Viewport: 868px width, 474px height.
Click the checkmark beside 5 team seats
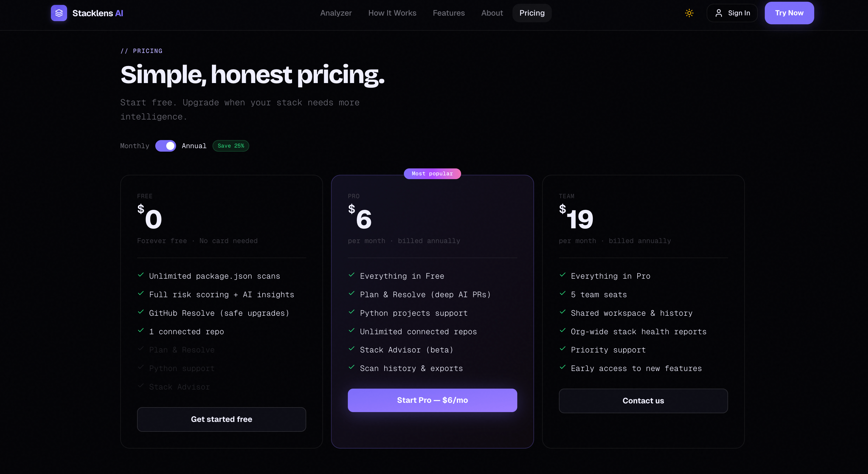click(x=562, y=294)
